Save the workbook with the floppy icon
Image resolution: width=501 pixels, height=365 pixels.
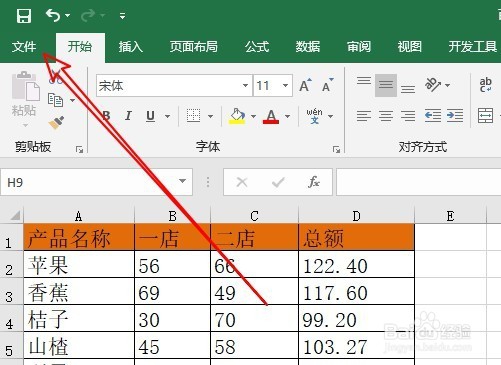pos(24,16)
